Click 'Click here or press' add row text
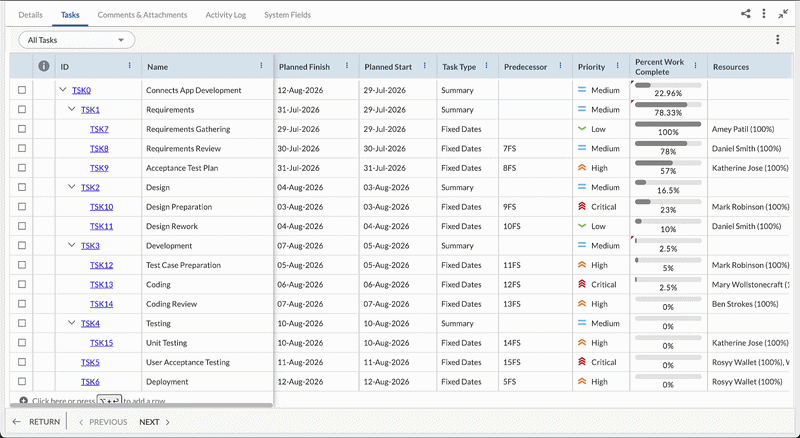The image size is (800, 438). pyautogui.click(x=63, y=401)
